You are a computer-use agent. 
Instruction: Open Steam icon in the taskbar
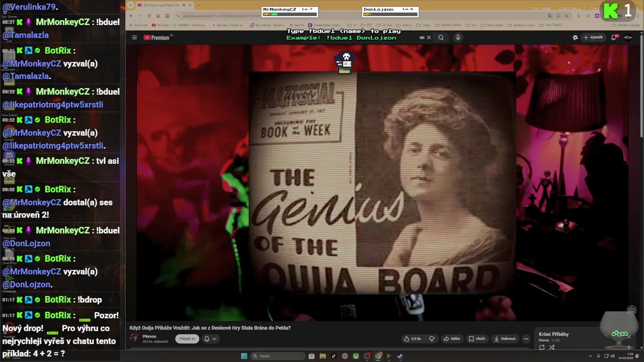[400, 356]
